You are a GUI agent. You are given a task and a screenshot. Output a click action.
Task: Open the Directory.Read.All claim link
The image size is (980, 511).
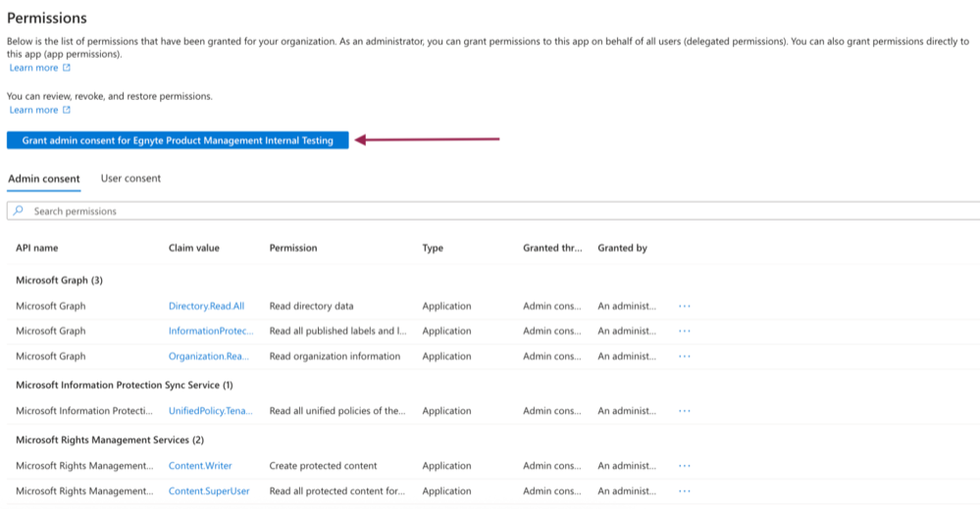pyautogui.click(x=206, y=306)
